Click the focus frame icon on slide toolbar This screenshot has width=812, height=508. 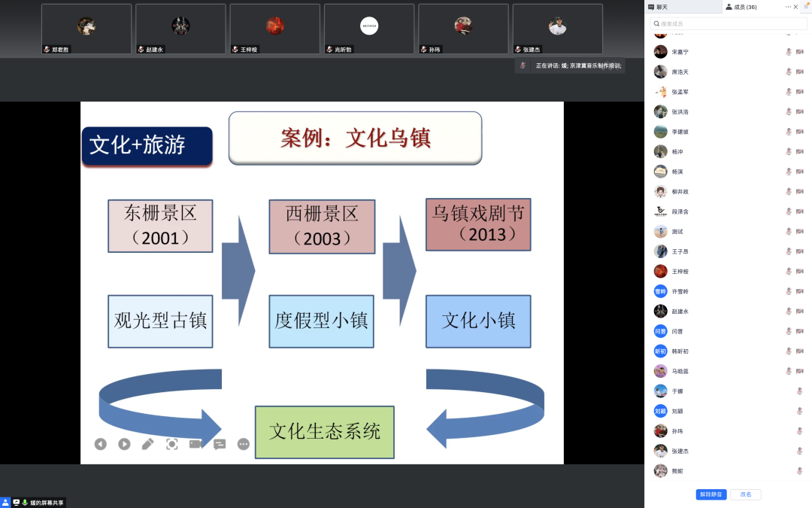pyautogui.click(x=171, y=444)
